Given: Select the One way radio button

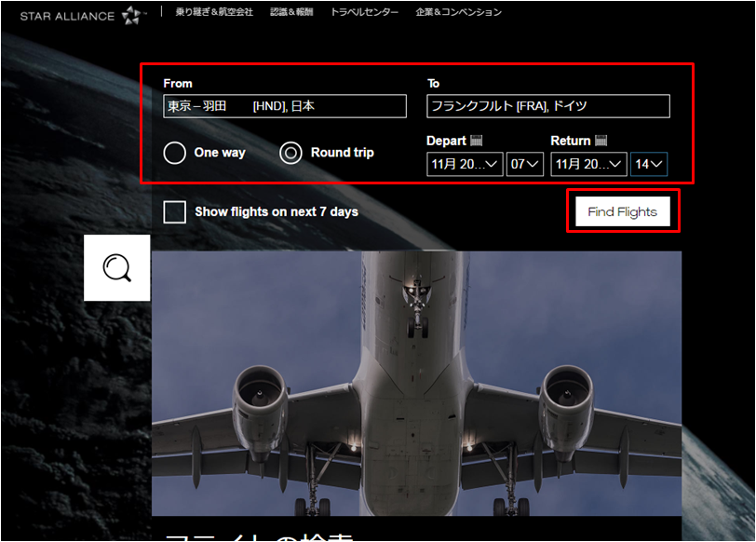Looking at the screenshot, I should 174,153.
